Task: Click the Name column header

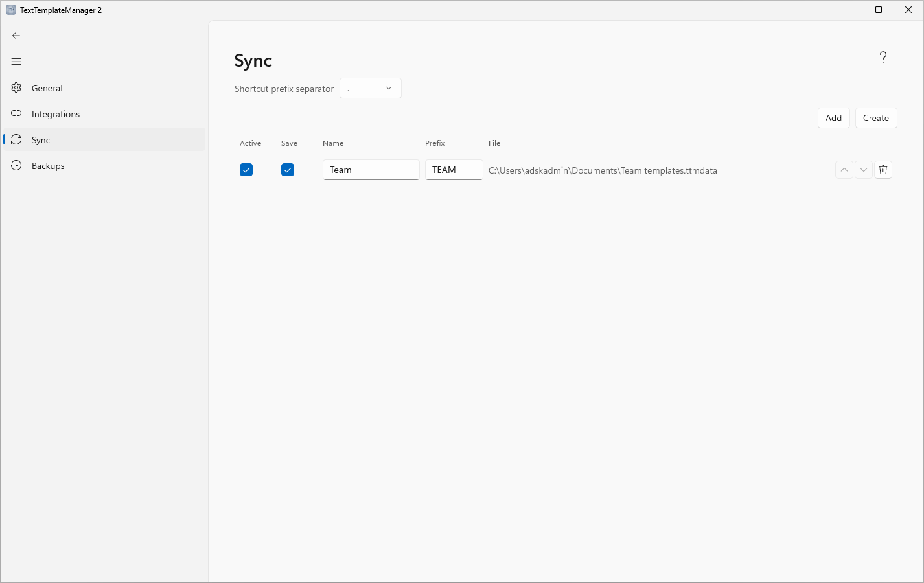Action: pos(333,143)
